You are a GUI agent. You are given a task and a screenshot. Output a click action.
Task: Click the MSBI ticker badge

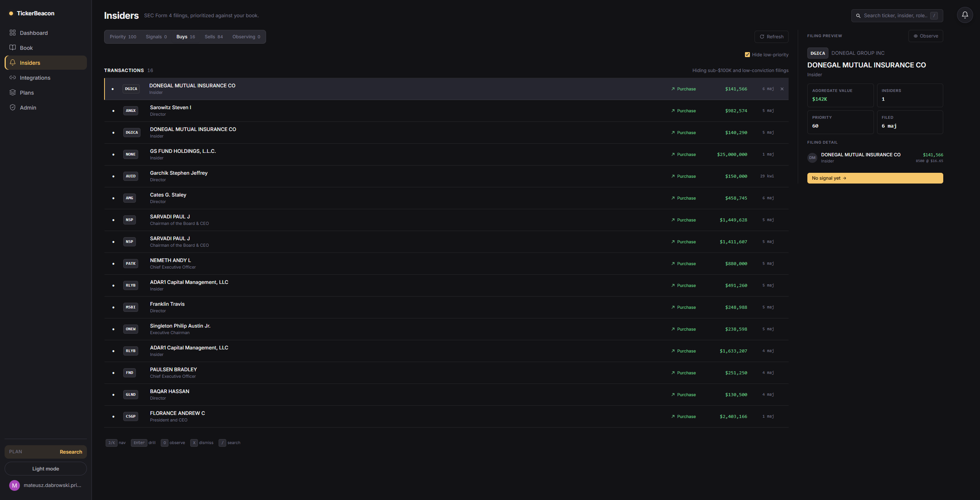tap(131, 307)
